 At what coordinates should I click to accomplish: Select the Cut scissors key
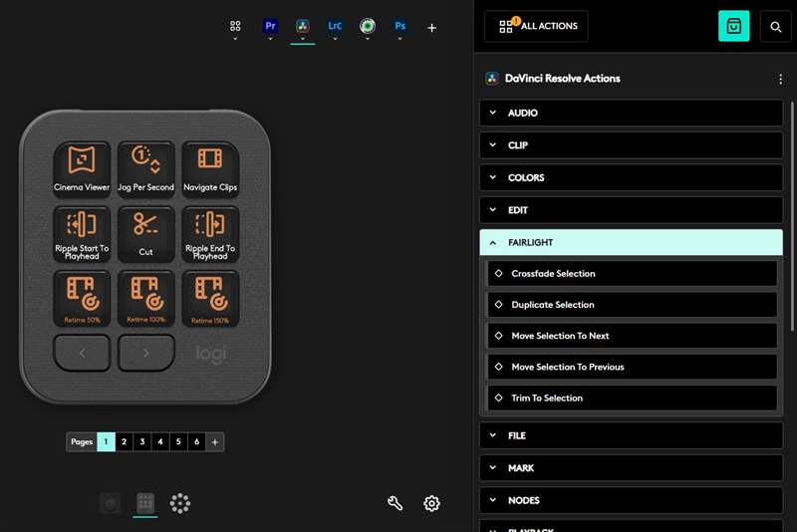click(x=145, y=234)
